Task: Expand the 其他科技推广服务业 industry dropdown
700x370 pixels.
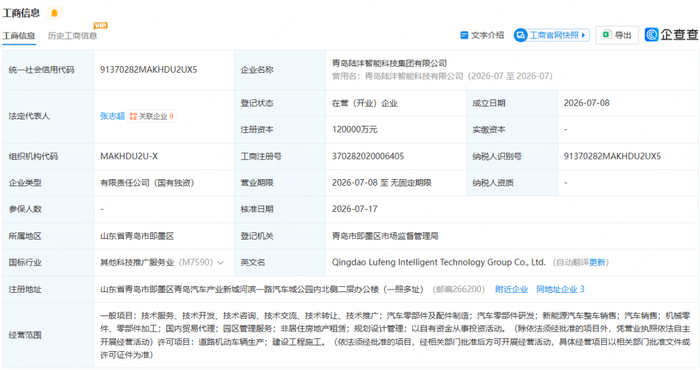Action: tap(220, 263)
